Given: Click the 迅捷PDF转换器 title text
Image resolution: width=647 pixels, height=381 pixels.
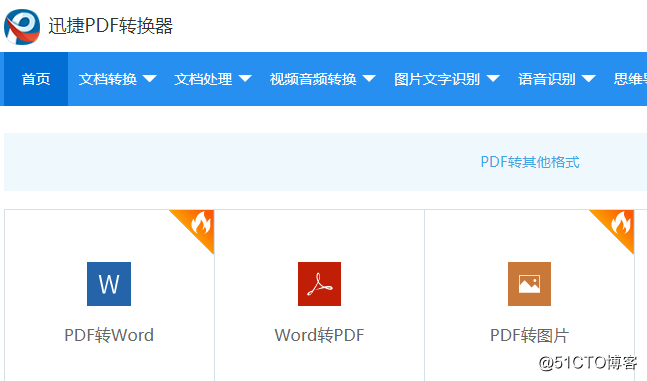Looking at the screenshot, I should [x=111, y=26].
